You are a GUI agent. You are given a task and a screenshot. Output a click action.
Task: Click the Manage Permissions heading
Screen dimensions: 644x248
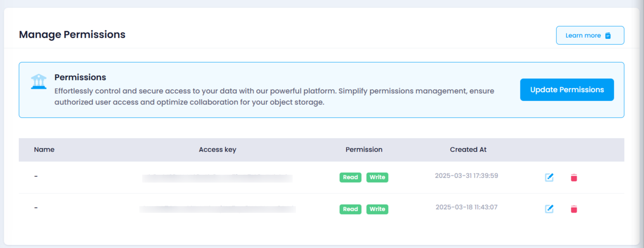tap(72, 34)
